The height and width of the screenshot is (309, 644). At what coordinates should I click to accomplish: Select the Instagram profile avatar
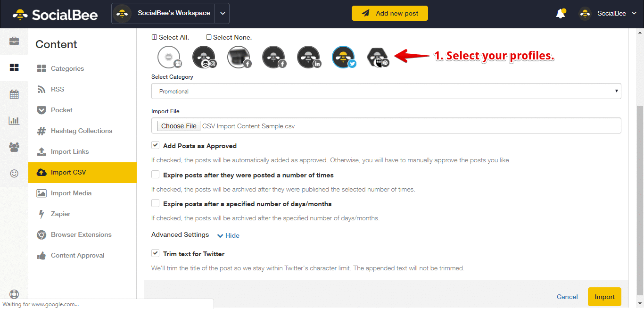click(x=204, y=57)
